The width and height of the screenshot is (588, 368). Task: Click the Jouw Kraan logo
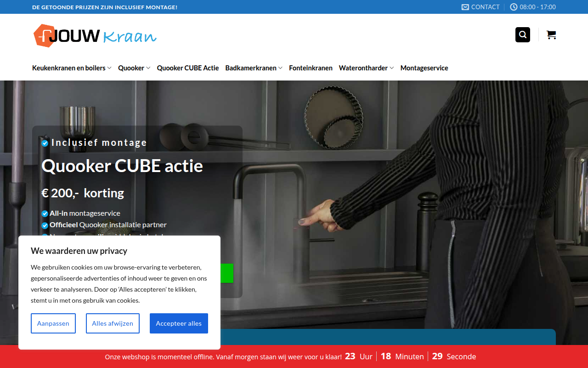pyautogui.click(x=95, y=35)
